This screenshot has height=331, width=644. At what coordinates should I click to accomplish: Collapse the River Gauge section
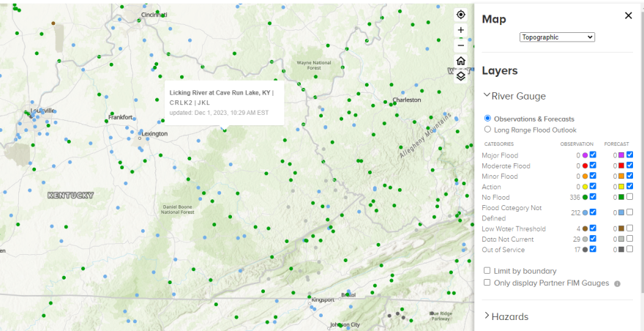click(x=487, y=95)
